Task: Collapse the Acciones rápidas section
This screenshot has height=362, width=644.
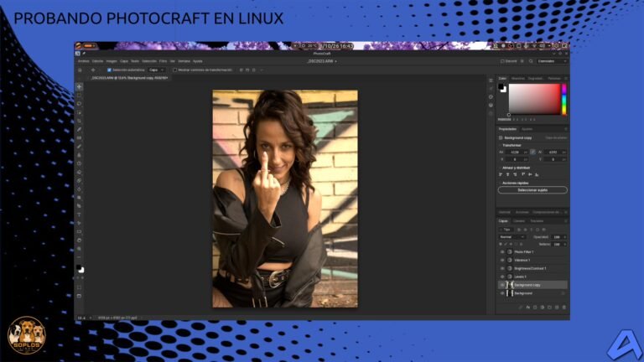Action: (x=501, y=183)
